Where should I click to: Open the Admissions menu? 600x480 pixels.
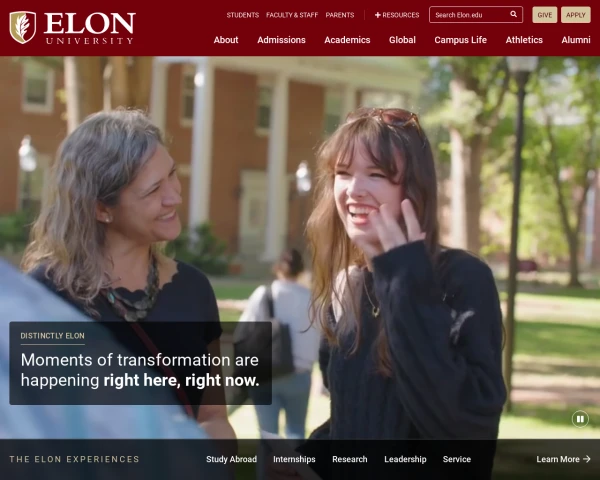(281, 40)
